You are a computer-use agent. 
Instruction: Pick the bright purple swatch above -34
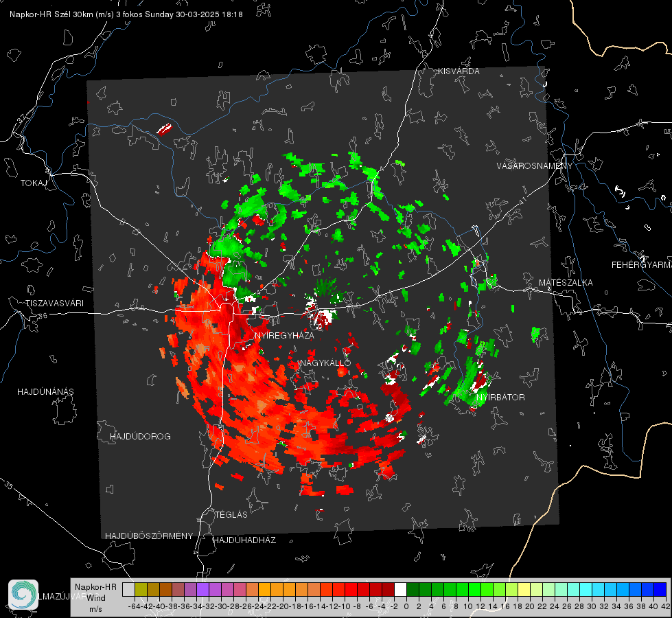click(202, 589)
